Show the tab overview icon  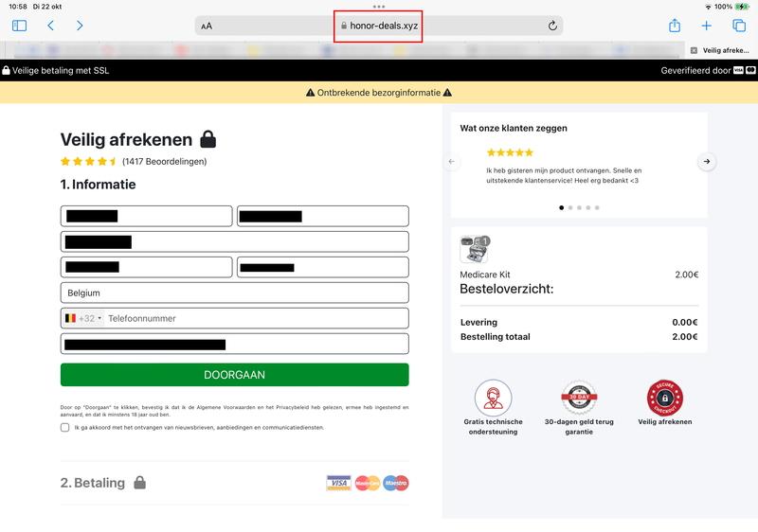click(739, 26)
